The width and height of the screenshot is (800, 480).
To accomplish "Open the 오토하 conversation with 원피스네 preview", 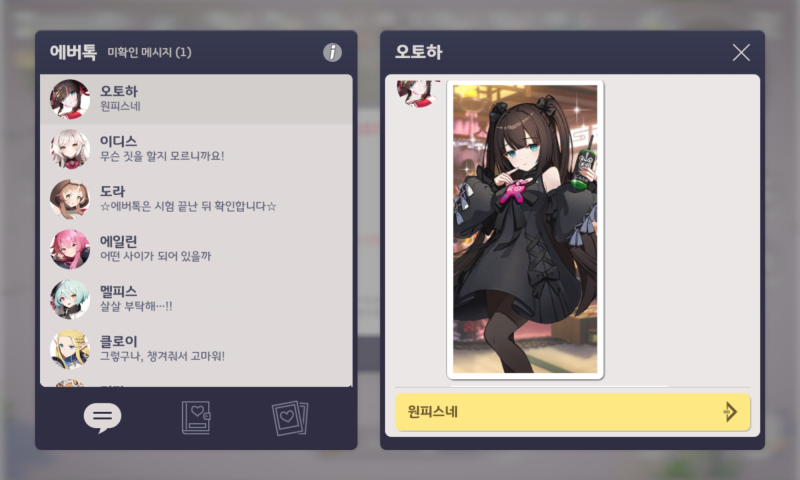I will 196,99.
